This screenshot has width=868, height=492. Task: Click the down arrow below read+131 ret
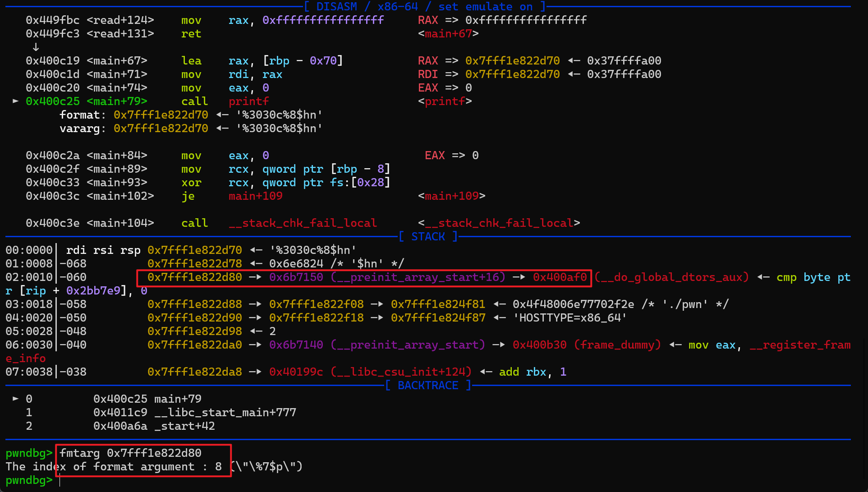(x=36, y=47)
